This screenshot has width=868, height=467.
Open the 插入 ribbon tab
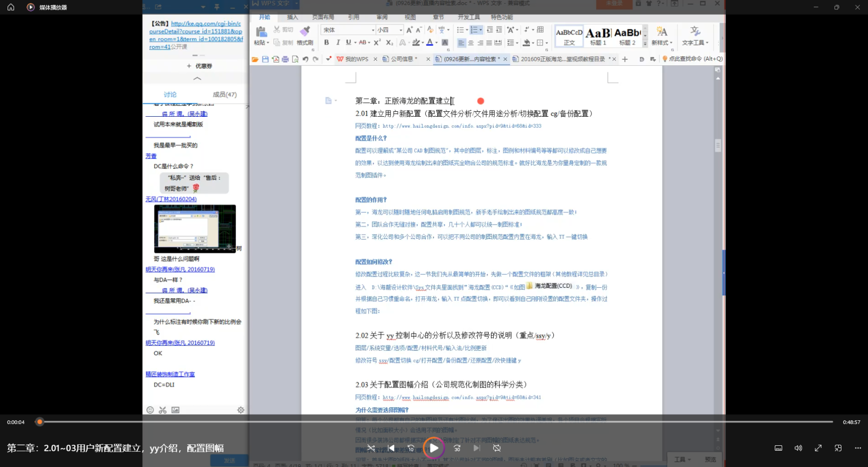[292, 17]
